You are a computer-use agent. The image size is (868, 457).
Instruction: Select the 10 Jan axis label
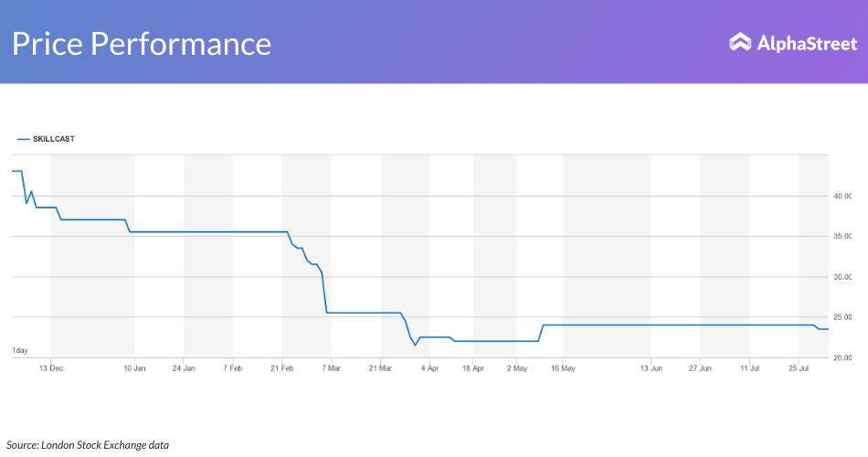[x=134, y=368]
